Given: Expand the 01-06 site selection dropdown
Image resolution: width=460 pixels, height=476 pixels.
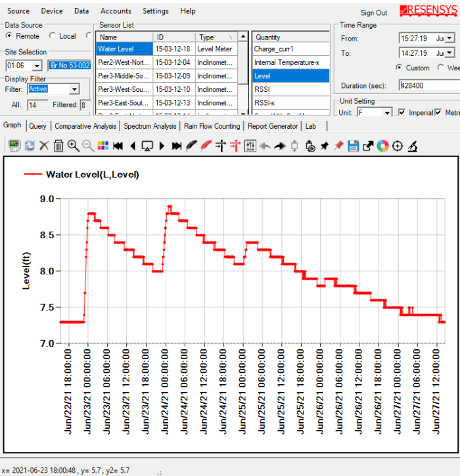Looking at the screenshot, I should 37,66.
